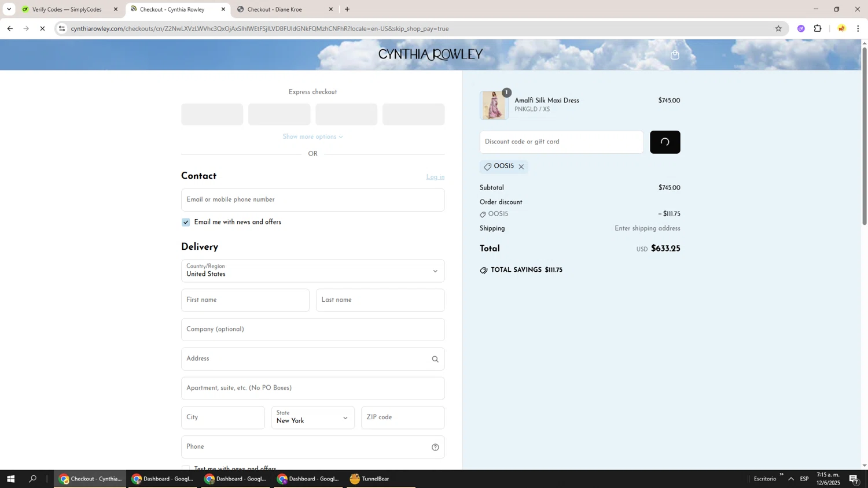Click the Amalfi Silk Maxi Dress thumbnail

tap(494, 105)
